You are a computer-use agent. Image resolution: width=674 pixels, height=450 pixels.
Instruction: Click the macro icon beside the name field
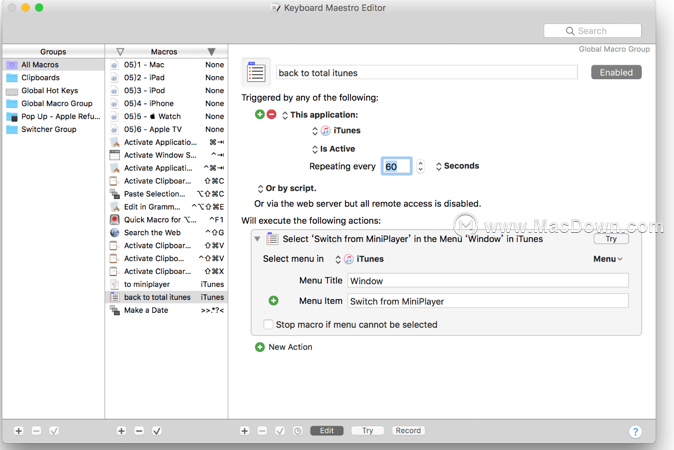[x=256, y=72]
